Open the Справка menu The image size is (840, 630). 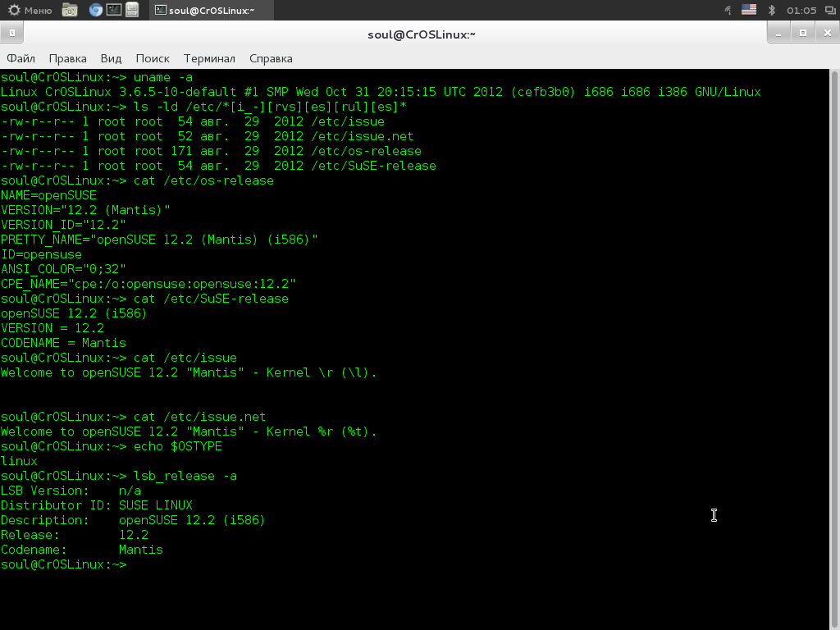click(x=271, y=58)
